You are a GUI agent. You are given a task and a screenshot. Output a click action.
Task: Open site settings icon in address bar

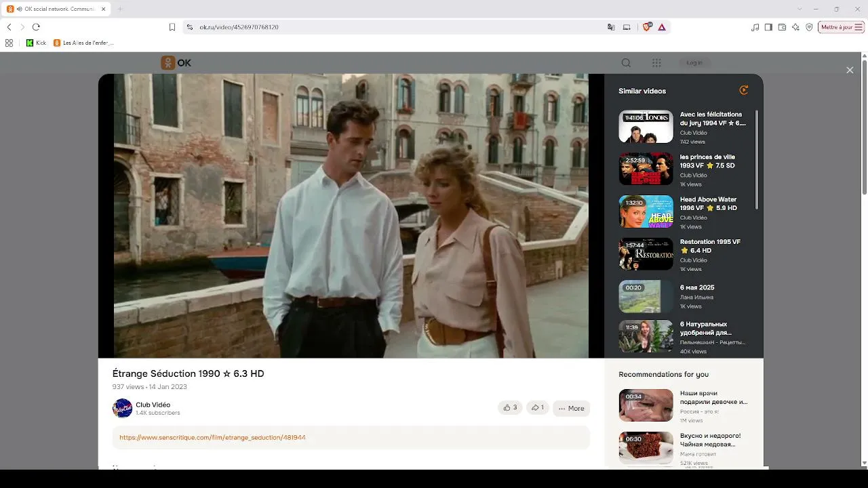(x=190, y=27)
